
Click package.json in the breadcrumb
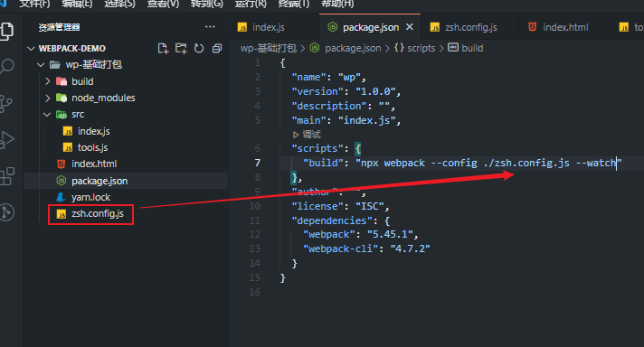353,49
